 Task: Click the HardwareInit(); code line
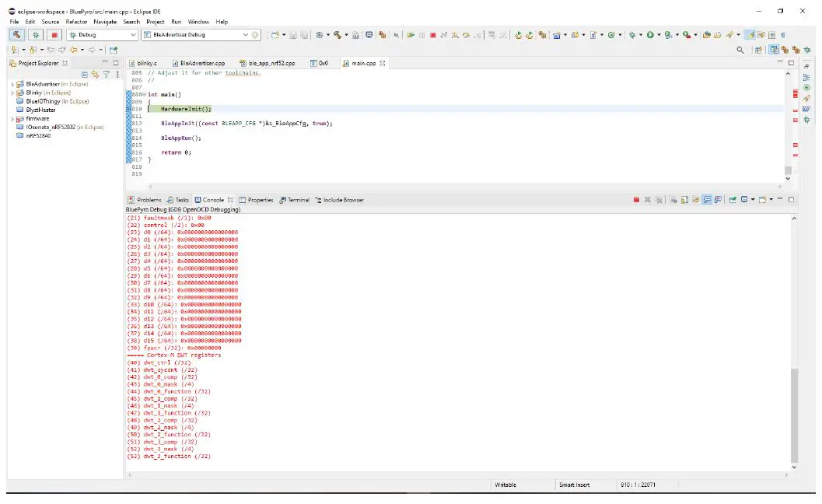[186, 109]
